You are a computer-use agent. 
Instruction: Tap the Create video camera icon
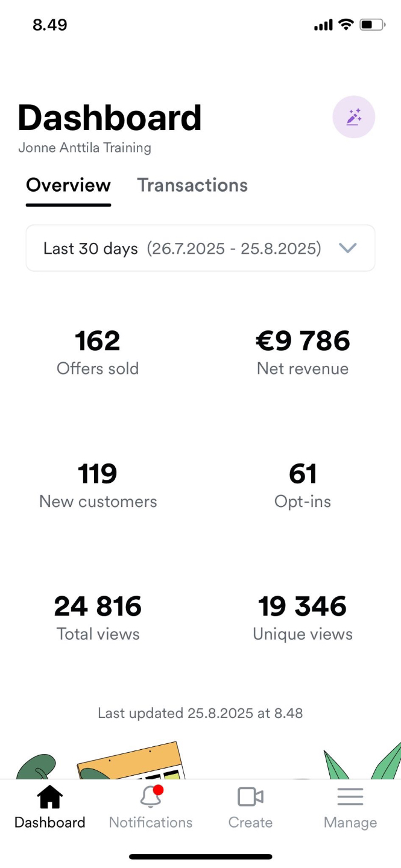(x=250, y=797)
